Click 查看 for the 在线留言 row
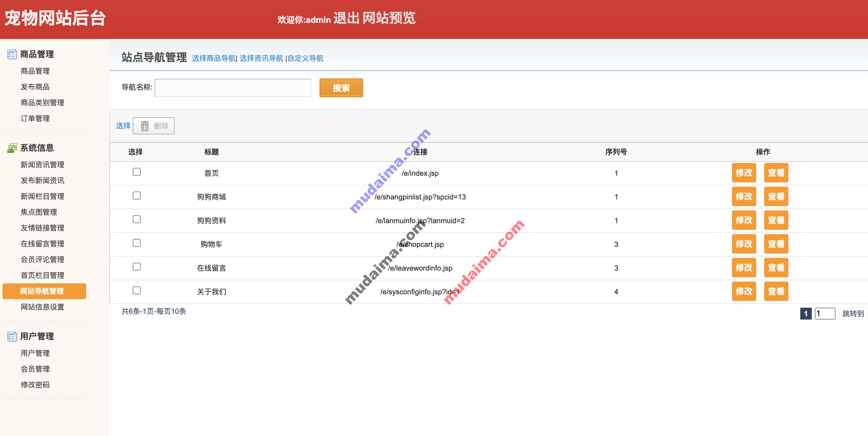Viewport: 868px width, 436px height. 776,268
